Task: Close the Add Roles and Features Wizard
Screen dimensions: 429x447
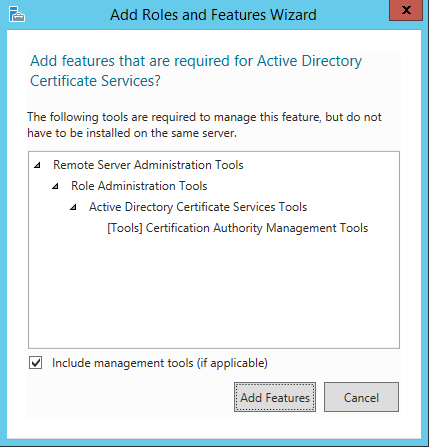Action: click(x=406, y=10)
